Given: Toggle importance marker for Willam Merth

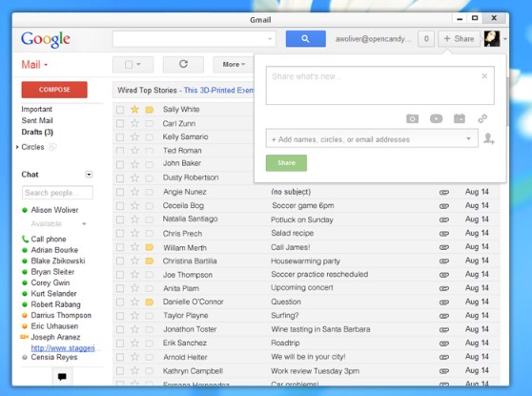Looking at the screenshot, I should pyautogui.click(x=150, y=247).
